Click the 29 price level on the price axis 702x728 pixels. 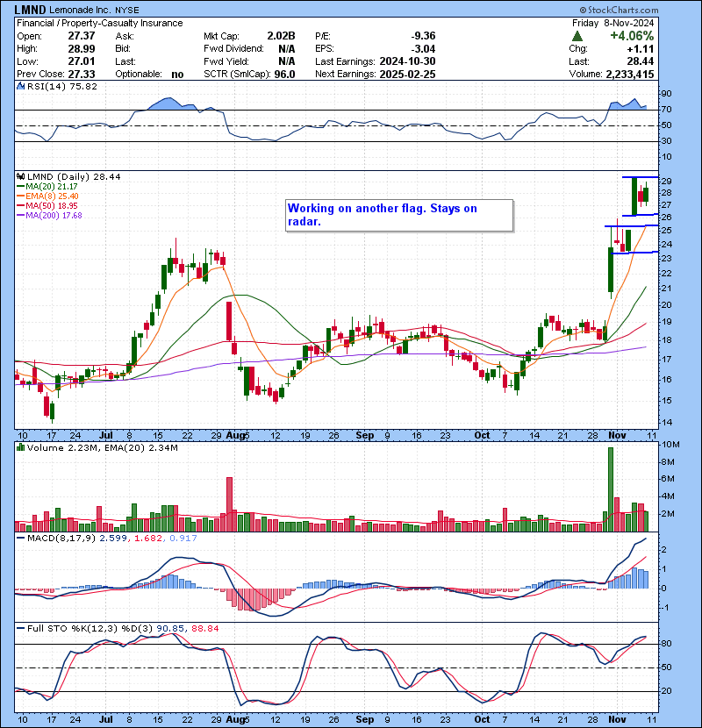tap(666, 181)
